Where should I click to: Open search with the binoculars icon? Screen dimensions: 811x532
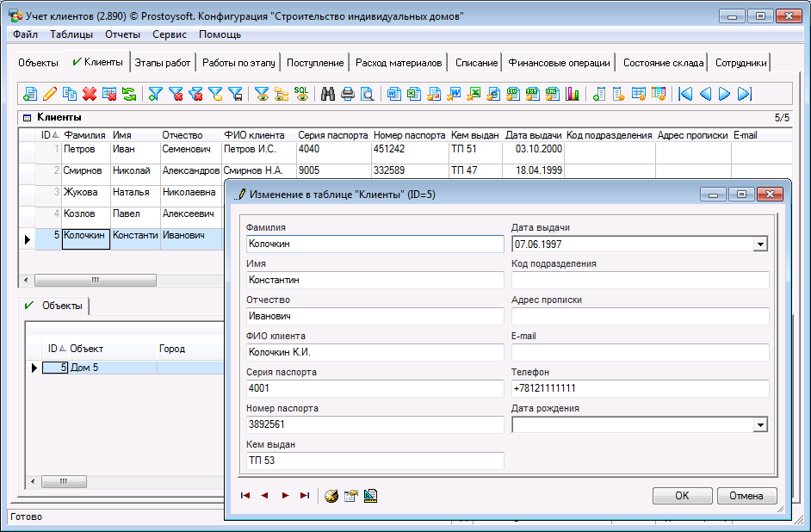(328, 94)
